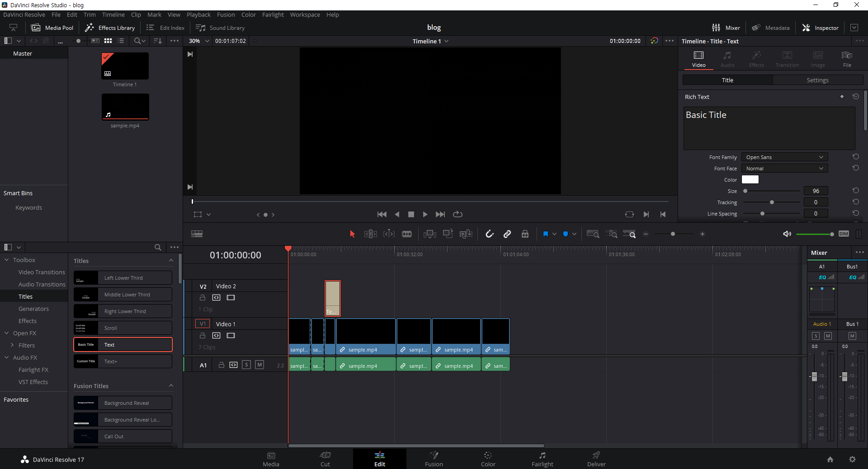This screenshot has height=469, width=868.
Task: Open the Fusion menu
Action: 226,14
